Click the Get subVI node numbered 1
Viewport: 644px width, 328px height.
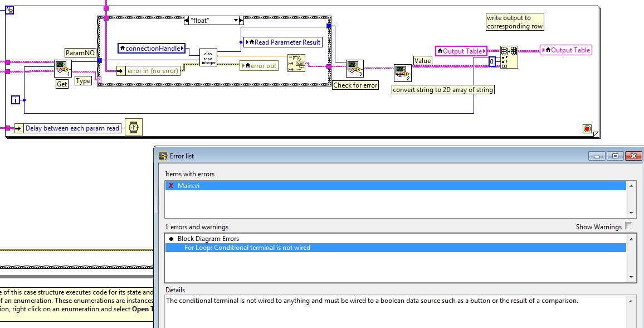[x=63, y=69]
